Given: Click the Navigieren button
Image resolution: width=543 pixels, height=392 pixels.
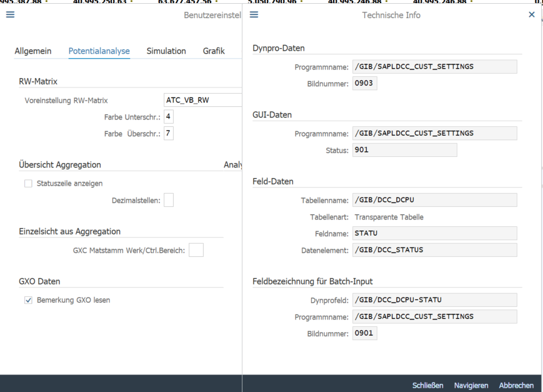Looking at the screenshot, I should click(x=471, y=385).
